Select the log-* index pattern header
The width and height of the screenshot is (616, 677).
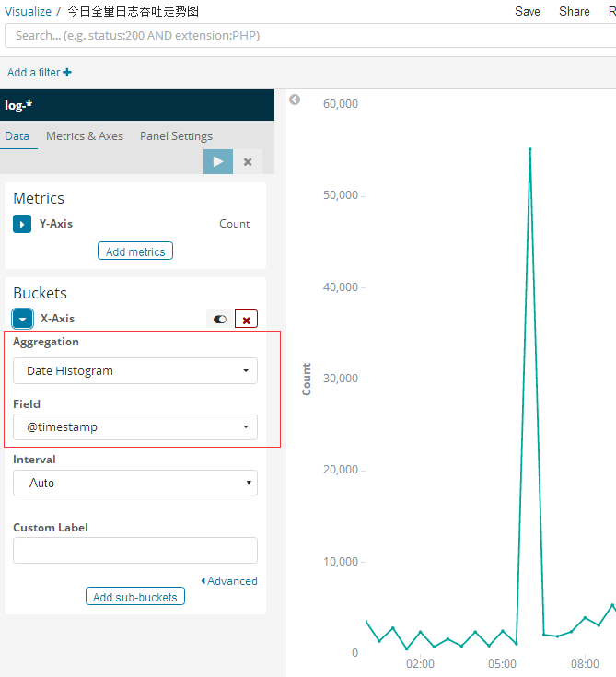click(x=137, y=105)
